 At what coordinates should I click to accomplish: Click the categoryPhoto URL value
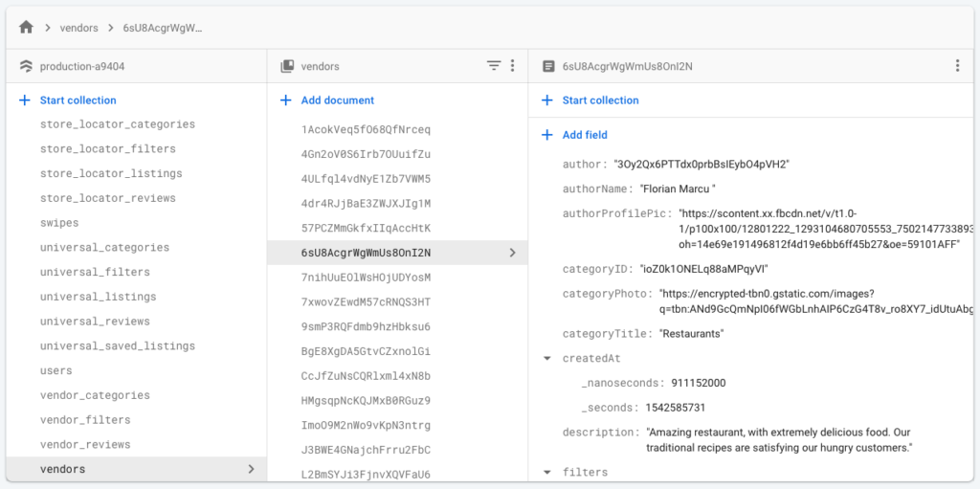coord(817,300)
